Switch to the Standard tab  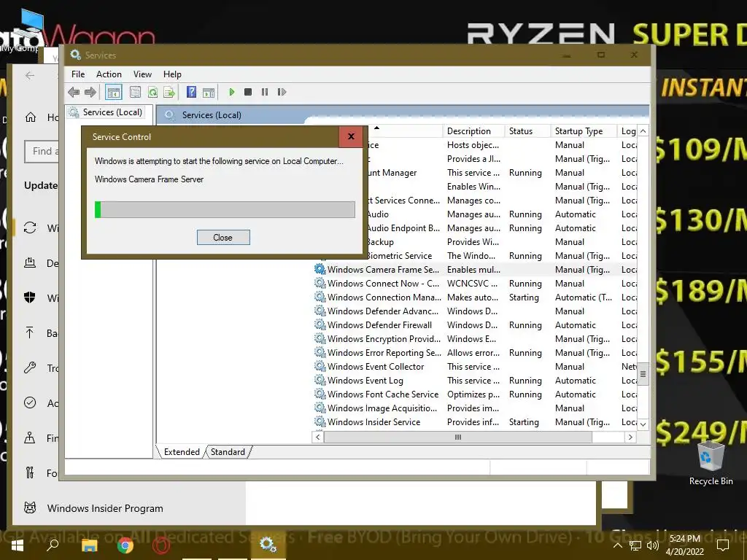228,452
